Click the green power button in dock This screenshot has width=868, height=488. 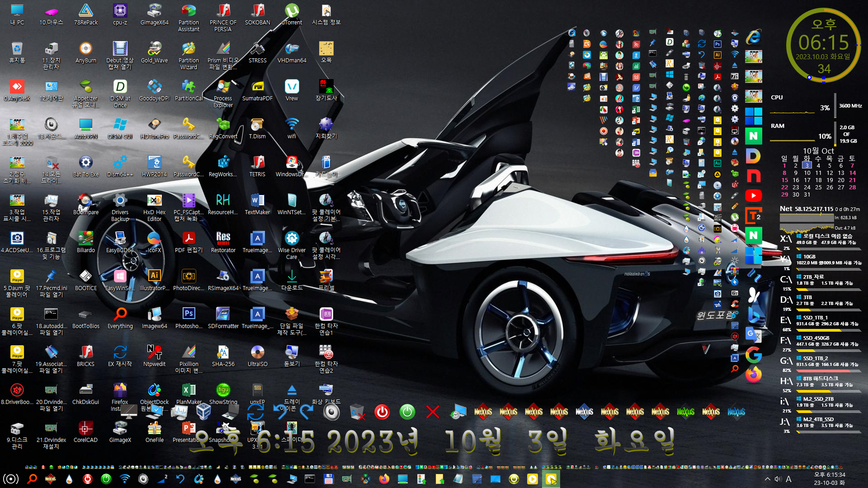[407, 412]
